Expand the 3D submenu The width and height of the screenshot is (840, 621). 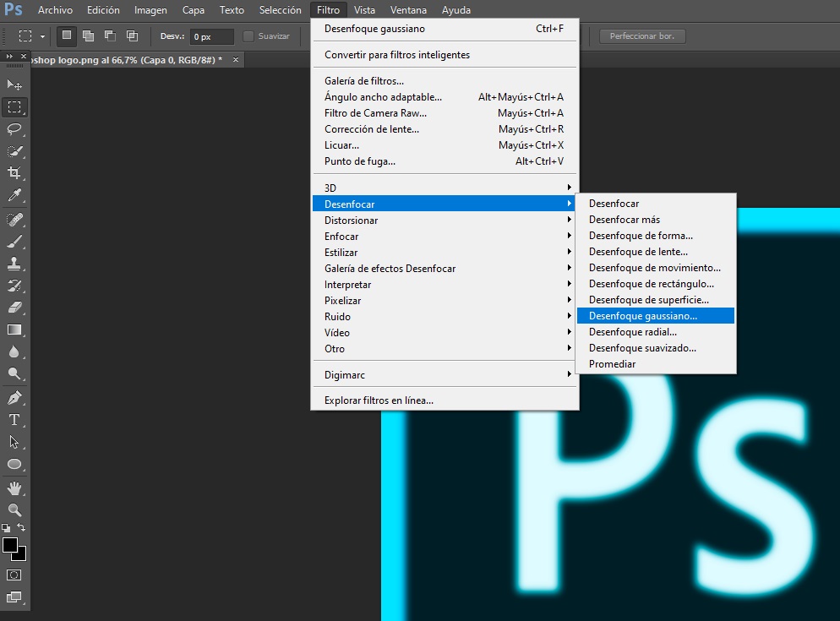pos(444,188)
